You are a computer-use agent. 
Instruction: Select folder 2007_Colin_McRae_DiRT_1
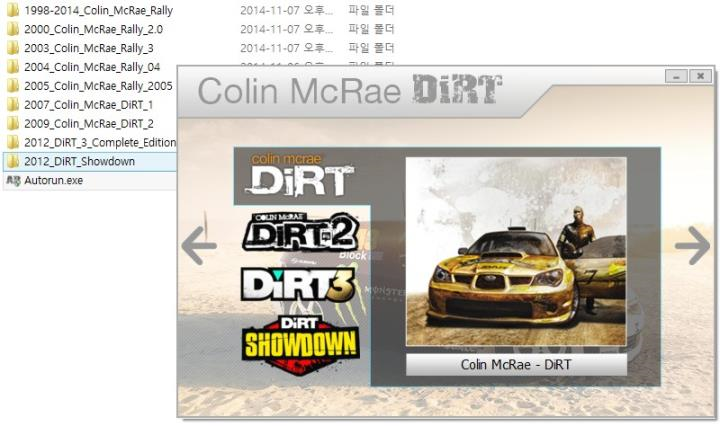[88, 104]
